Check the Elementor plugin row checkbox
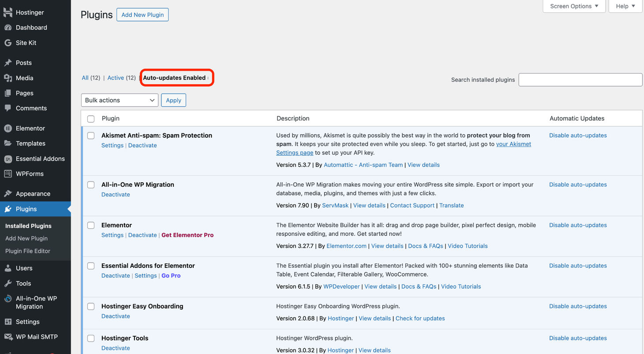This screenshot has height=354, width=644. pyautogui.click(x=91, y=225)
